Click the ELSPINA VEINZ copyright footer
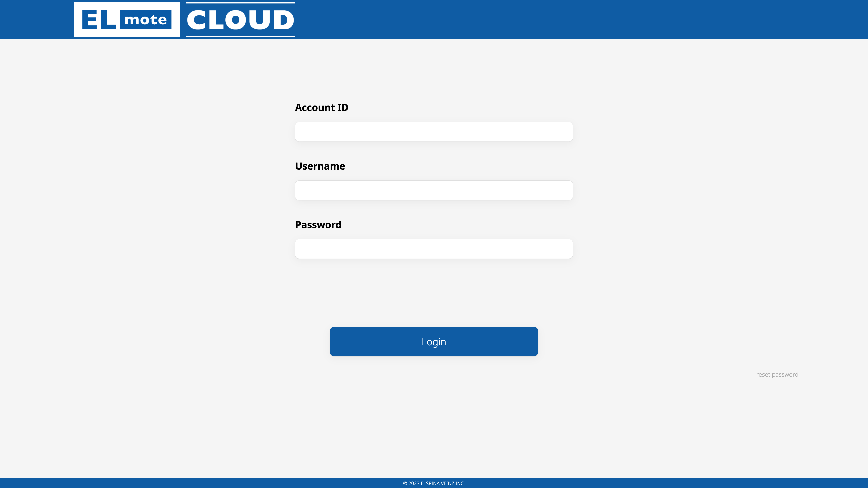 [x=434, y=483]
